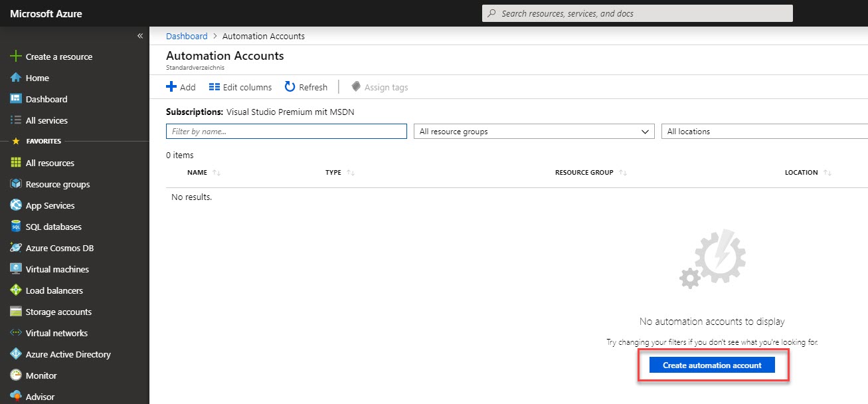This screenshot has width=868, height=404.
Task: Click the Dashboard icon in the sidebar
Action: (x=16, y=99)
